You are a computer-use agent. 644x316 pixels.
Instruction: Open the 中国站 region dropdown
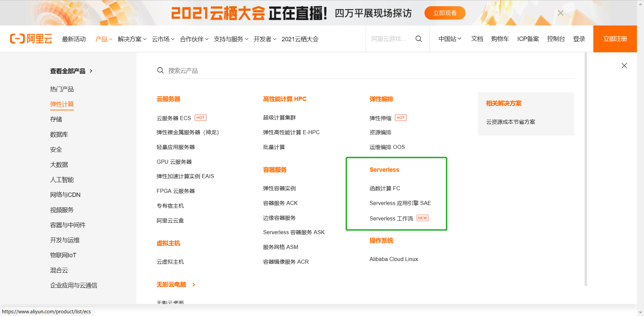pos(450,39)
